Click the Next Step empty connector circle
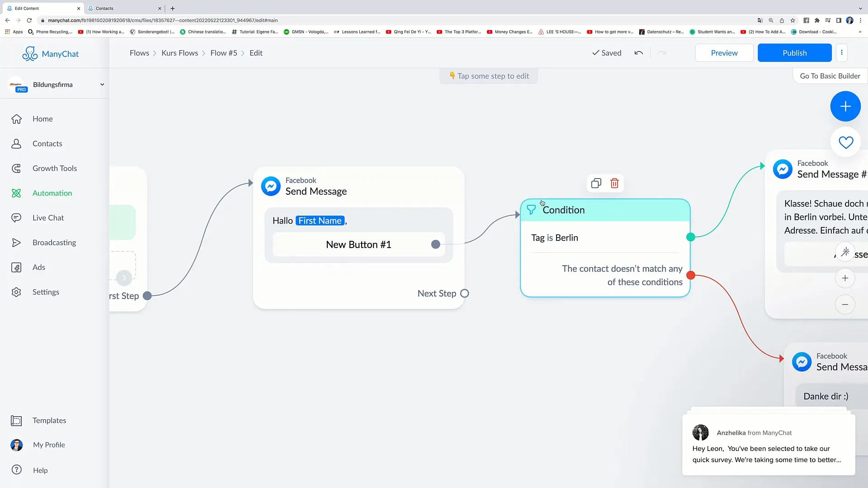Screen dimensions: 868x488 464,294
